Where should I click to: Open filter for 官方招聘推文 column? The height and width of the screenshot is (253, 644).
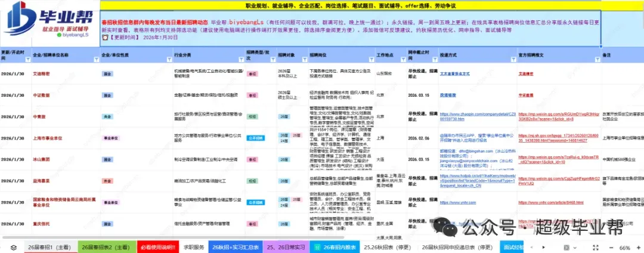tap(596, 60)
